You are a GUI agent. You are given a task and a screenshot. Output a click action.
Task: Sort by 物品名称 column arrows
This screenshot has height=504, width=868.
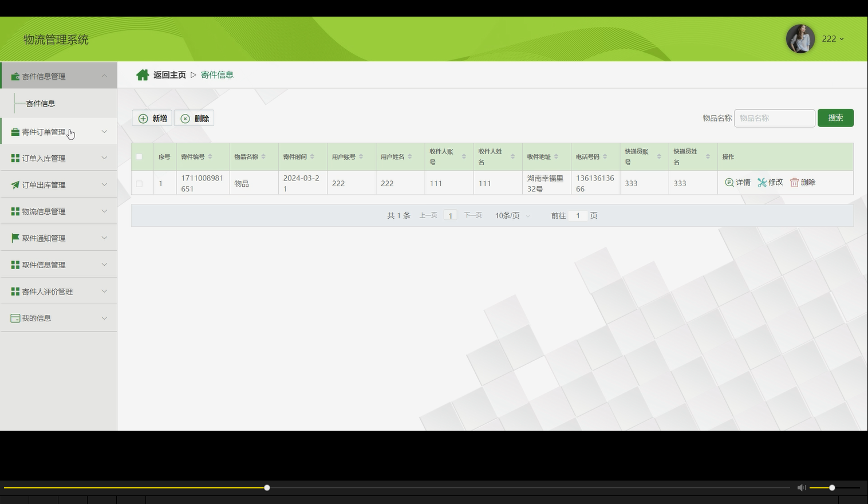[x=263, y=156]
